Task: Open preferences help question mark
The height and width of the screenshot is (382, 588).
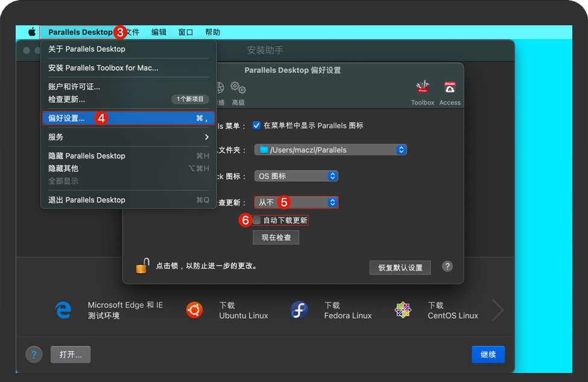Action: coord(447,266)
